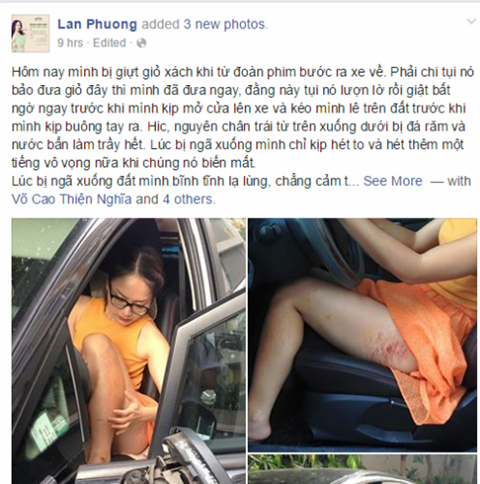
Task: Click the public globe privacy icon
Action: pos(142,43)
